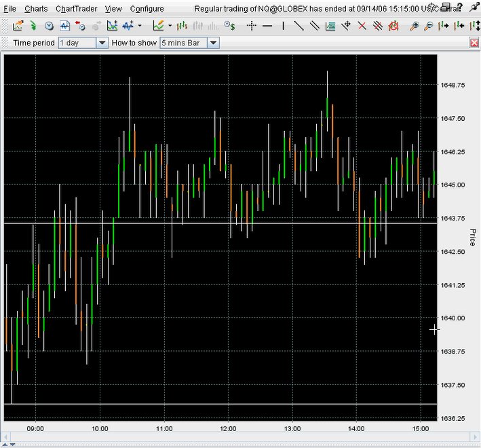Click the left arrow of horizontal scrollbar
This screenshot has width=481, height=448.
pos(5,436)
